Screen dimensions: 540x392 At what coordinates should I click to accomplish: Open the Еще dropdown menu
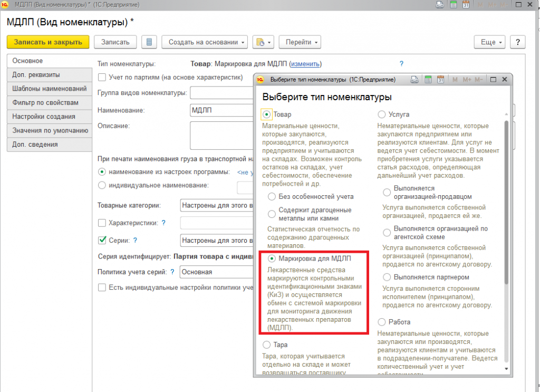(x=489, y=42)
